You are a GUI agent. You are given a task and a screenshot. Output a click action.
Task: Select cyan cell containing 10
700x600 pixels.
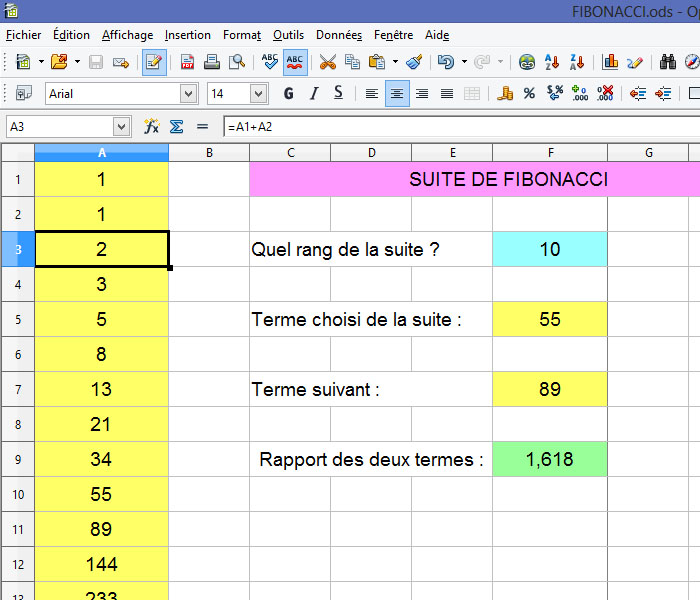550,249
